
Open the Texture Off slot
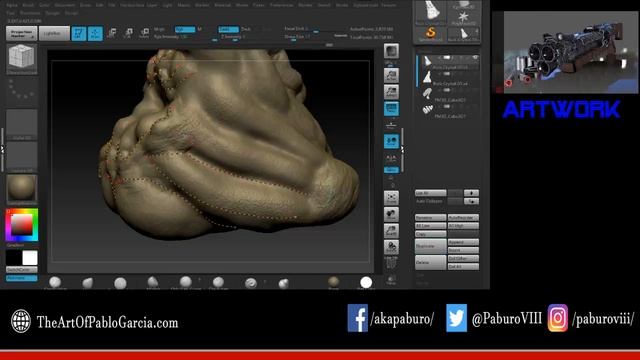pos(22,156)
